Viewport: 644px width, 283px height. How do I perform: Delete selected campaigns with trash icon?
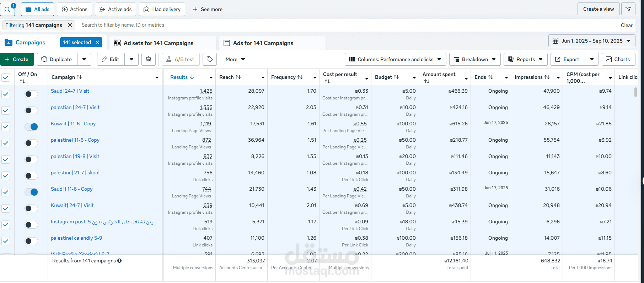149,59
